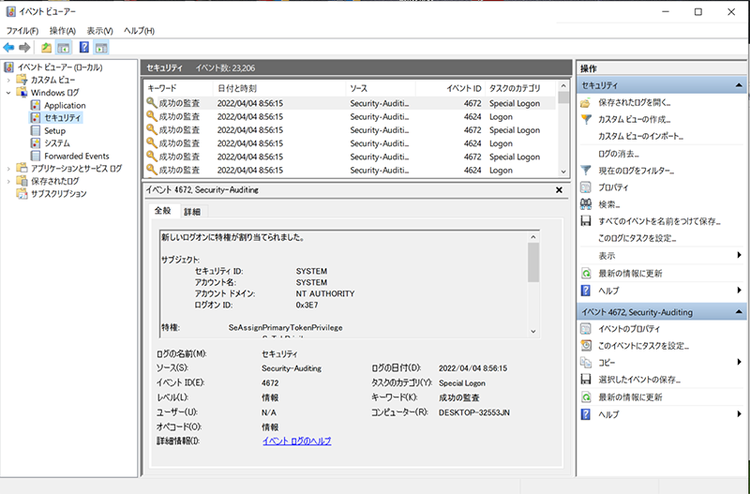Click the up-one-level folder toolbar icon
Viewport: 750px width, 494px height.
tap(46, 47)
